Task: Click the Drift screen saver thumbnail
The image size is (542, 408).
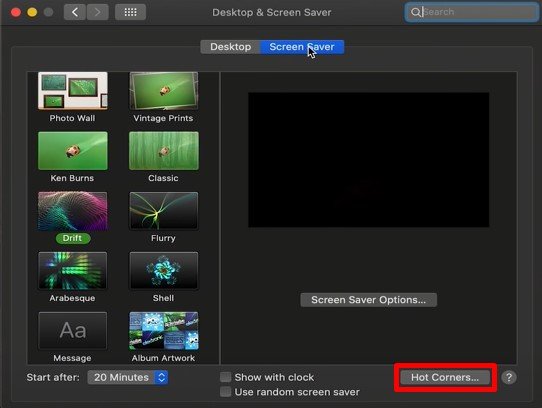Action: tap(73, 211)
